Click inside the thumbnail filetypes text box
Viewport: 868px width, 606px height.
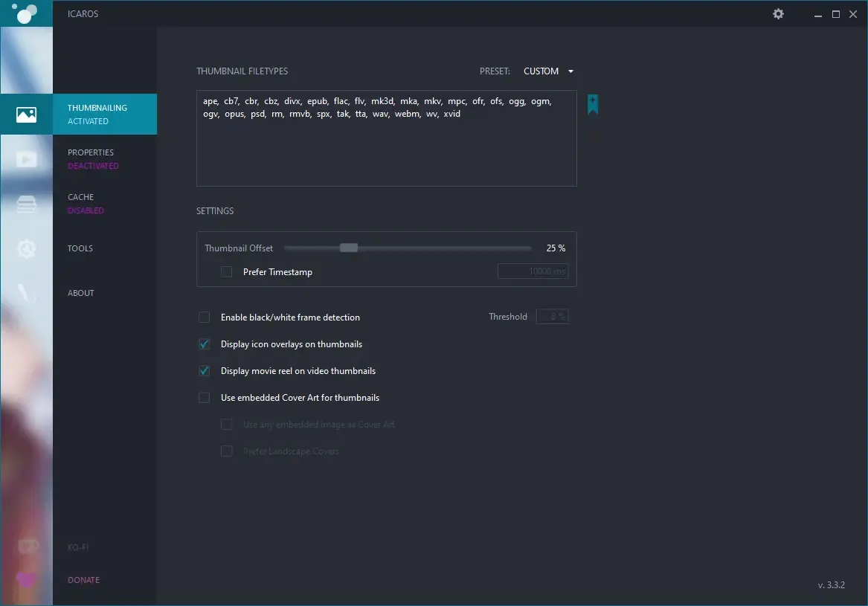click(x=386, y=149)
